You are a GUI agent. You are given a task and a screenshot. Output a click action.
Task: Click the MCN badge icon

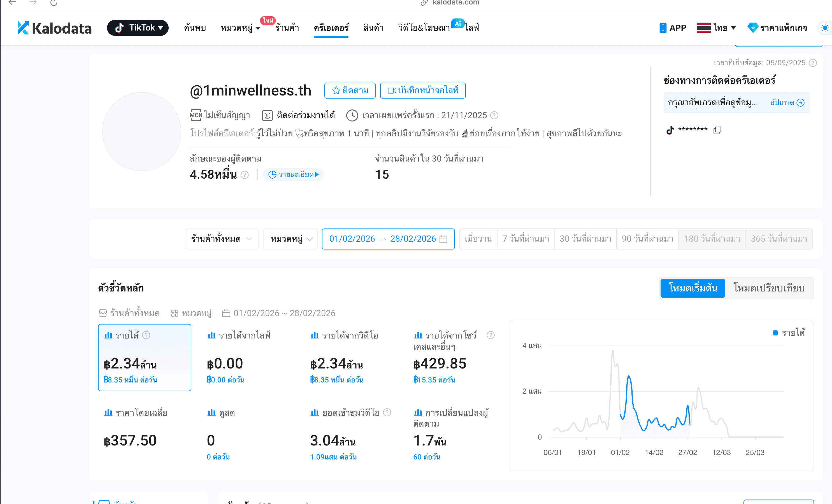[196, 115]
